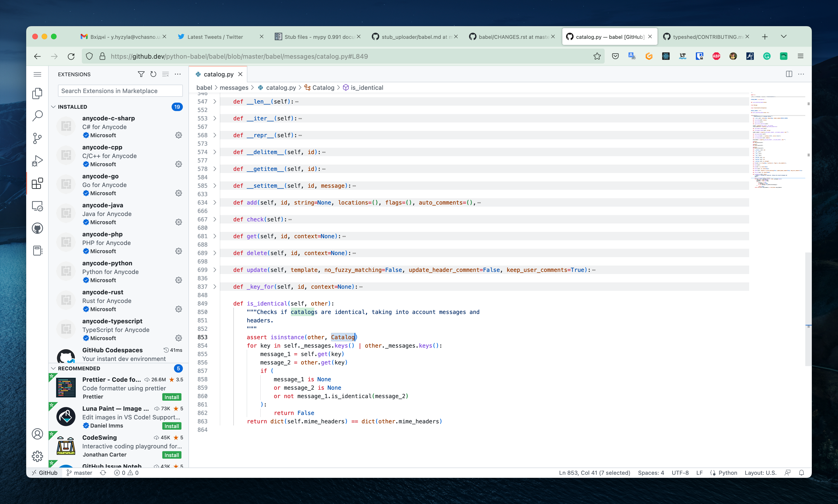Collapse the INSTALLED extensions section
This screenshot has height=504, width=838.
(53, 107)
